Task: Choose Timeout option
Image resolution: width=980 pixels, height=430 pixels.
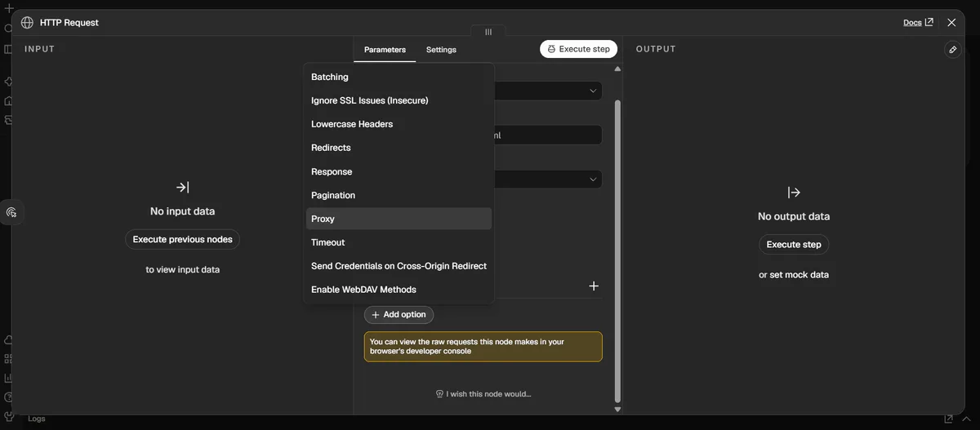Action: coord(399,242)
